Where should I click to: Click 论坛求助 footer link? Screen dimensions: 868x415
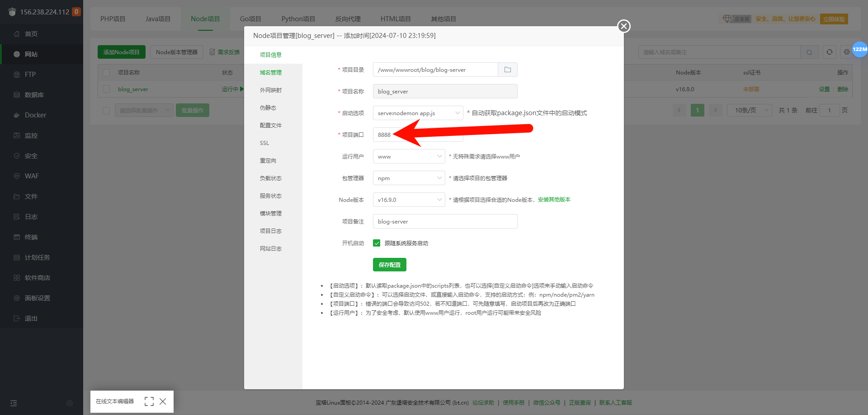(x=483, y=402)
